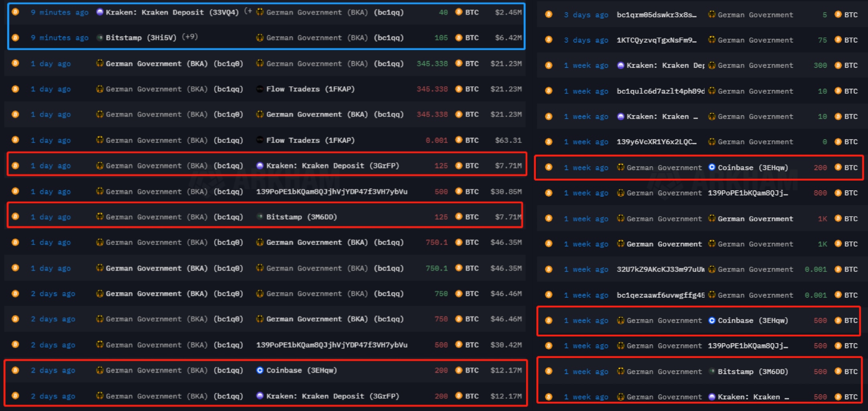Open Flow Traders (1FKAP) in the $63.31 row
The width and height of the screenshot is (868, 411).
[310, 140]
